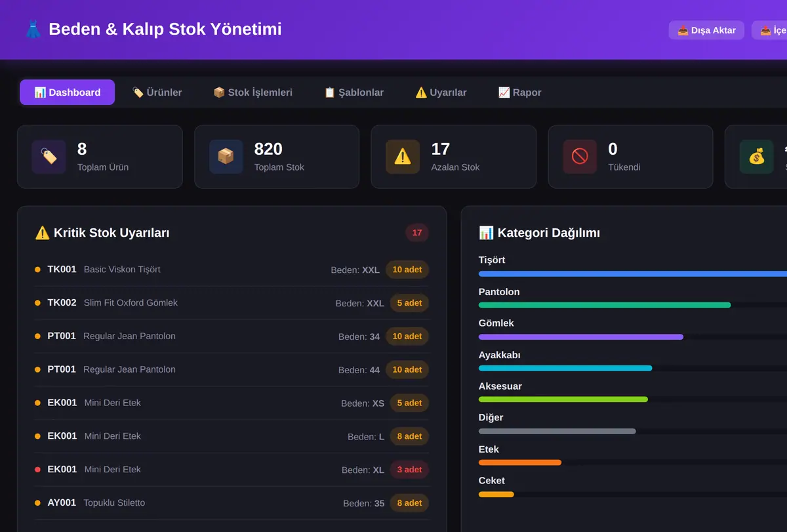Click the Ayakkabı cyan category bar
Screen dimensions: 787x532
565,368
